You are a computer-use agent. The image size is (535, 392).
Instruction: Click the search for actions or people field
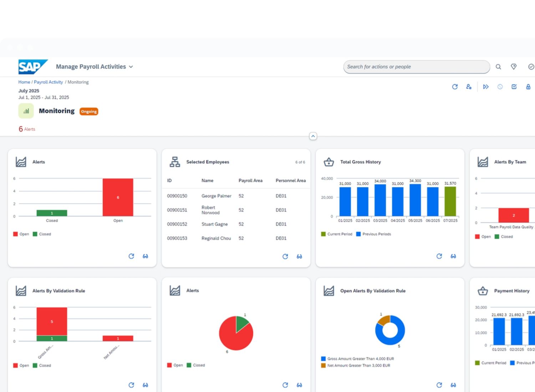416,67
